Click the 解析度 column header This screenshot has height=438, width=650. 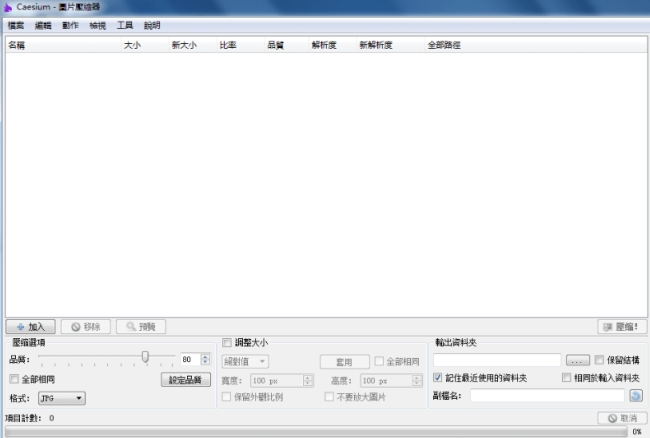333,45
